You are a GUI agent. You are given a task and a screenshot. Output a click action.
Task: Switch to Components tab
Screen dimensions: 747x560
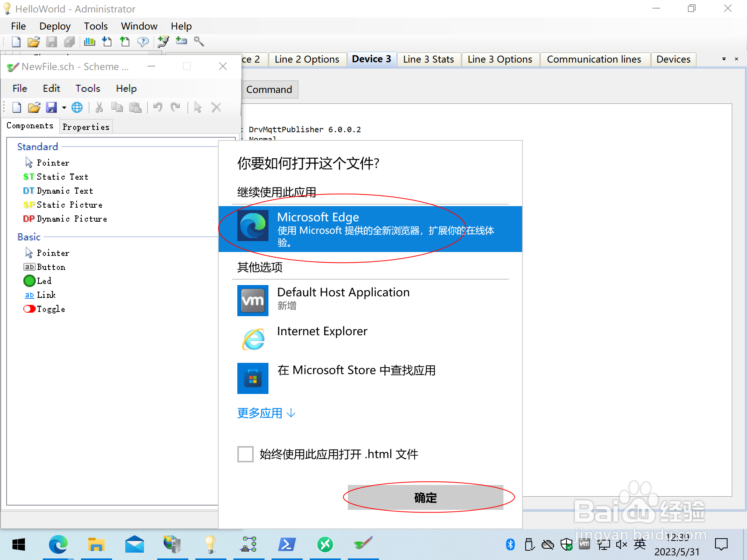tap(30, 126)
